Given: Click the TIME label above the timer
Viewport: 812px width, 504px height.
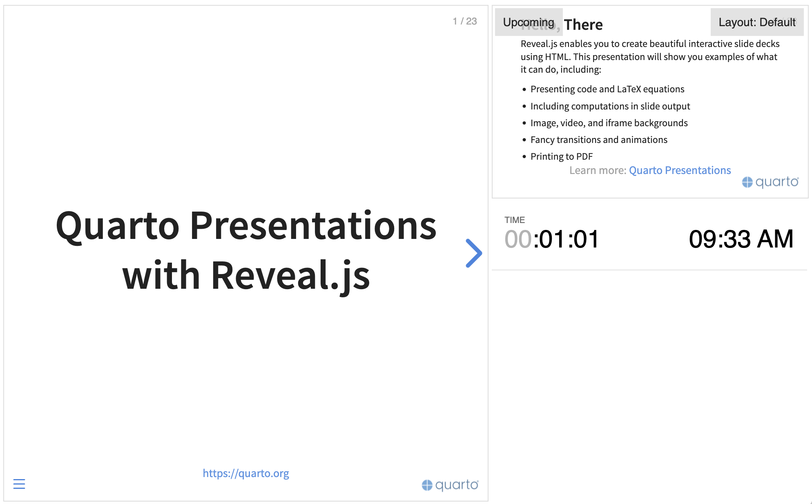Looking at the screenshot, I should point(515,219).
